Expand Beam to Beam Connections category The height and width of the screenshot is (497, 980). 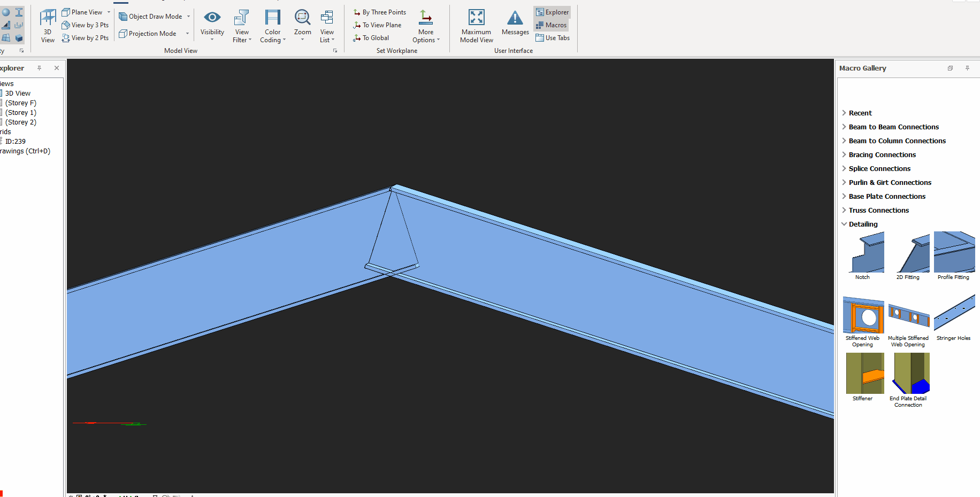(x=893, y=127)
